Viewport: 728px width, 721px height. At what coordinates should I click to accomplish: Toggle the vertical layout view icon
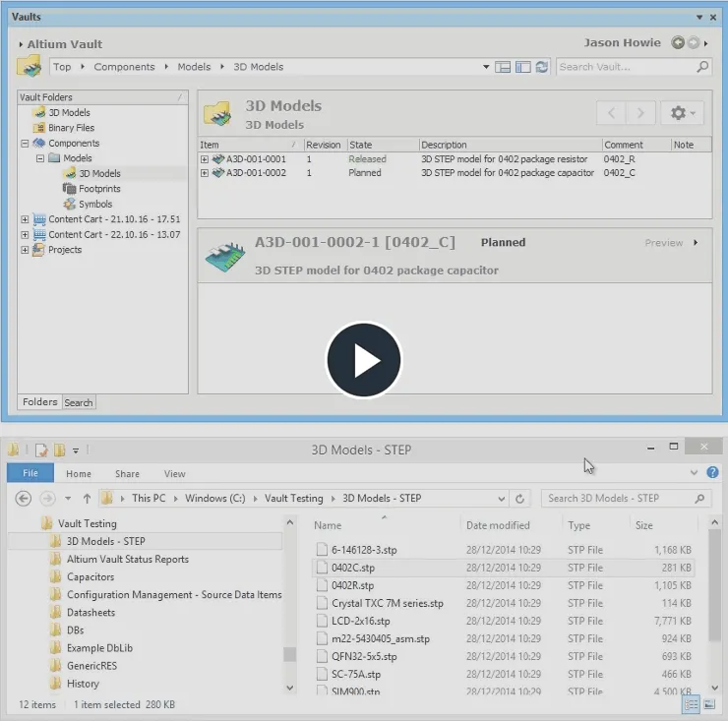point(522,67)
